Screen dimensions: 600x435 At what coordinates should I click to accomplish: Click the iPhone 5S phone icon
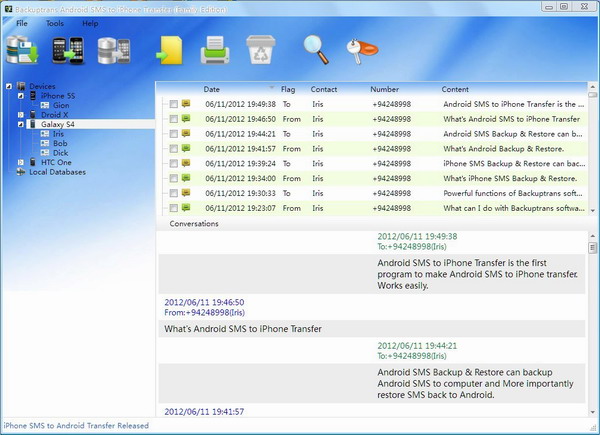coord(33,96)
